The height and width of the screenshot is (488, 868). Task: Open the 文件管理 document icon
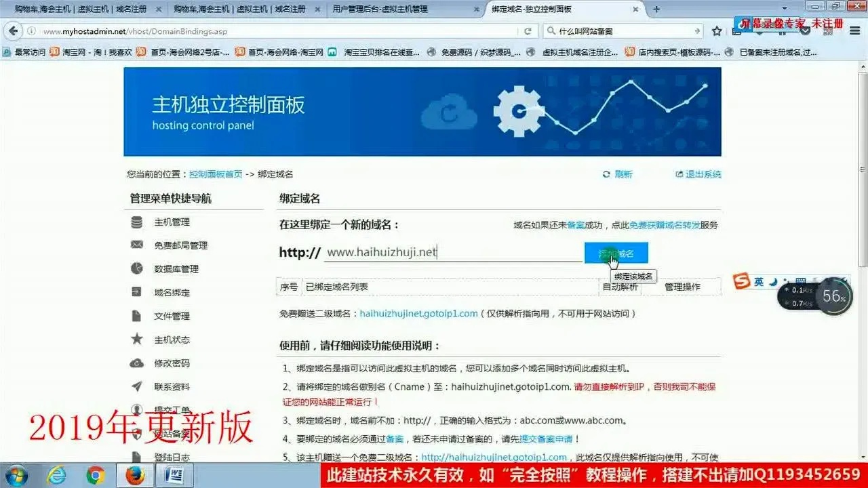(137, 316)
